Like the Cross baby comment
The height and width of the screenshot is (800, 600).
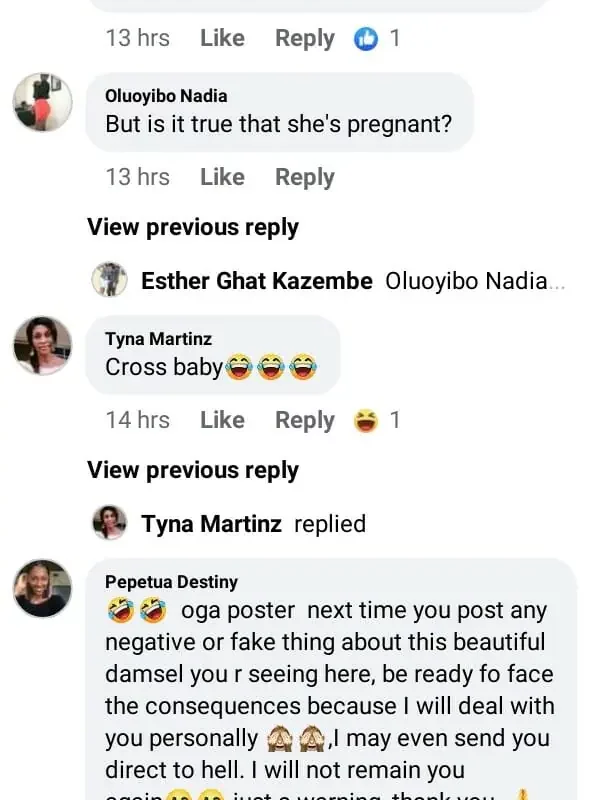(x=222, y=420)
